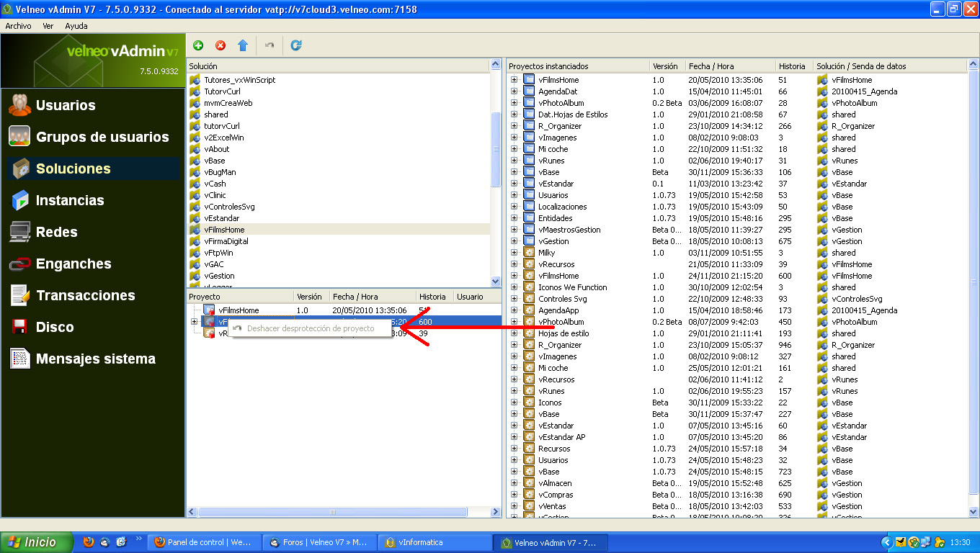Select the vCompras instanced project

[556, 495]
